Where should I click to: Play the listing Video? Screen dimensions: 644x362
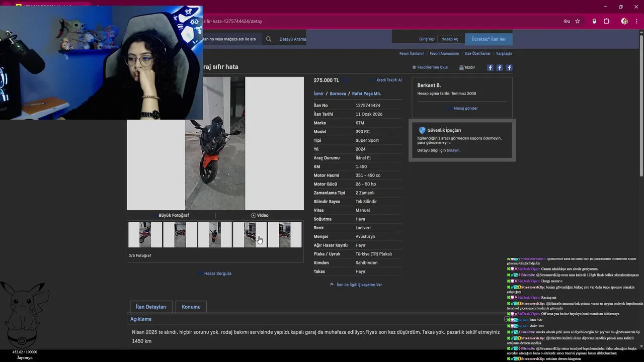pos(260,215)
